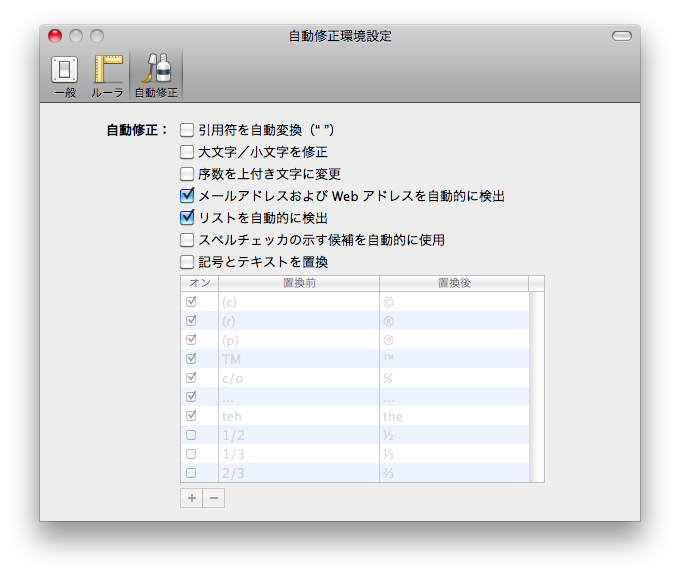The image size is (680, 576).
Task: Enable 序数を上付き文字に変更 checkbox
Action: click(187, 174)
